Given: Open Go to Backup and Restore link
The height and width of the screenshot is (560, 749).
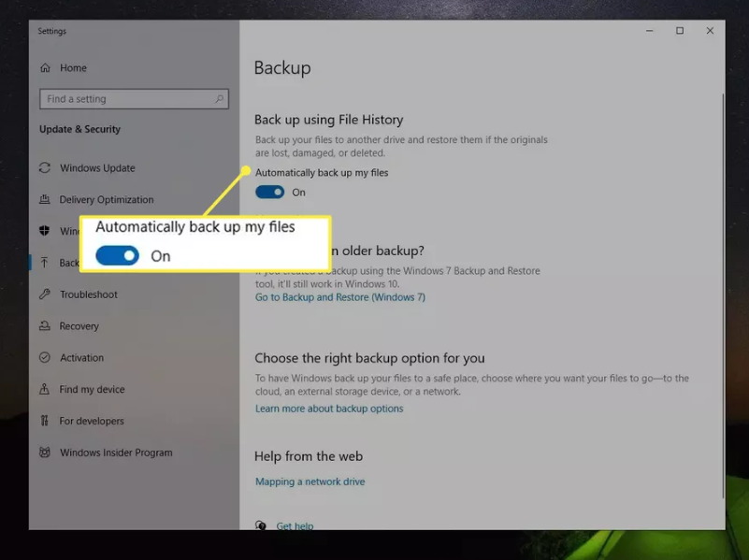Looking at the screenshot, I should tap(340, 297).
